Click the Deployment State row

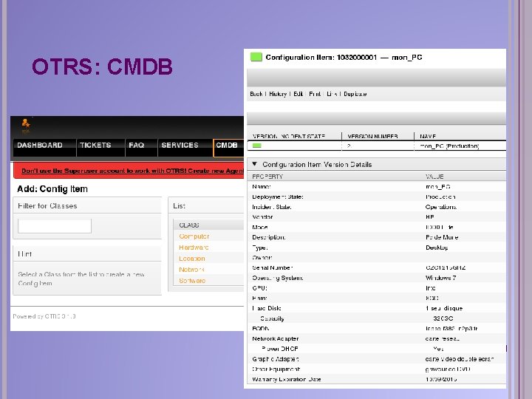(377, 197)
